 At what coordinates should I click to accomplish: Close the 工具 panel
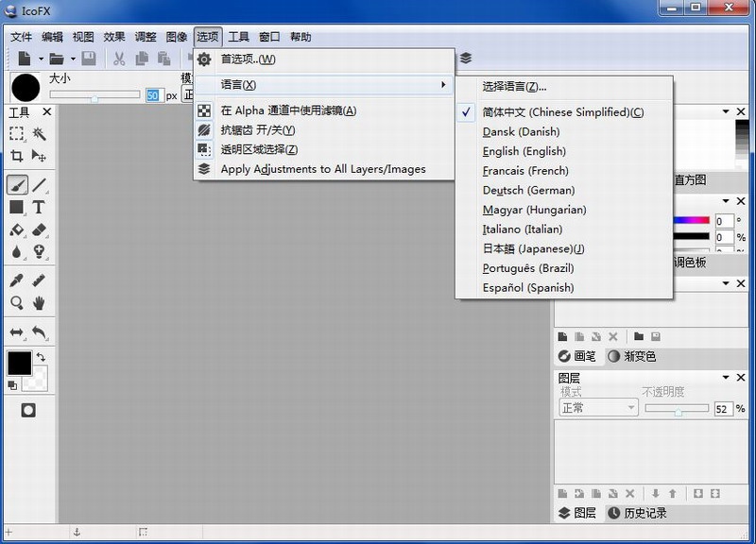pyautogui.click(x=46, y=111)
